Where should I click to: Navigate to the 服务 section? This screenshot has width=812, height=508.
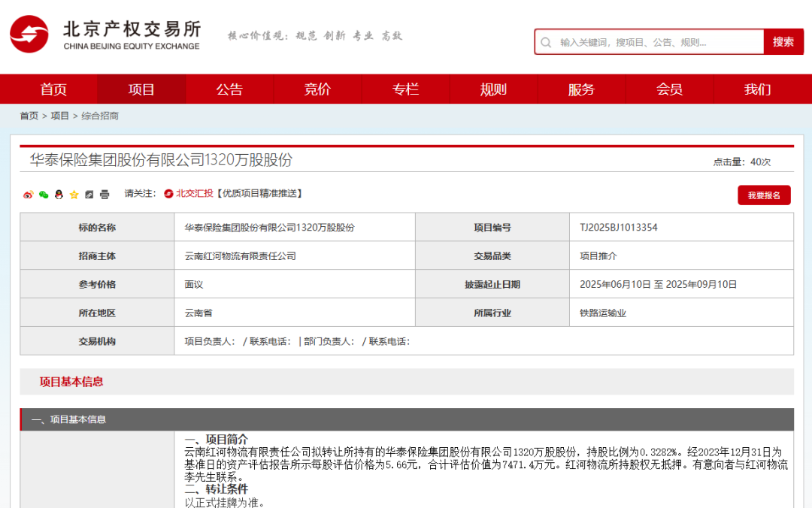pyautogui.click(x=581, y=89)
